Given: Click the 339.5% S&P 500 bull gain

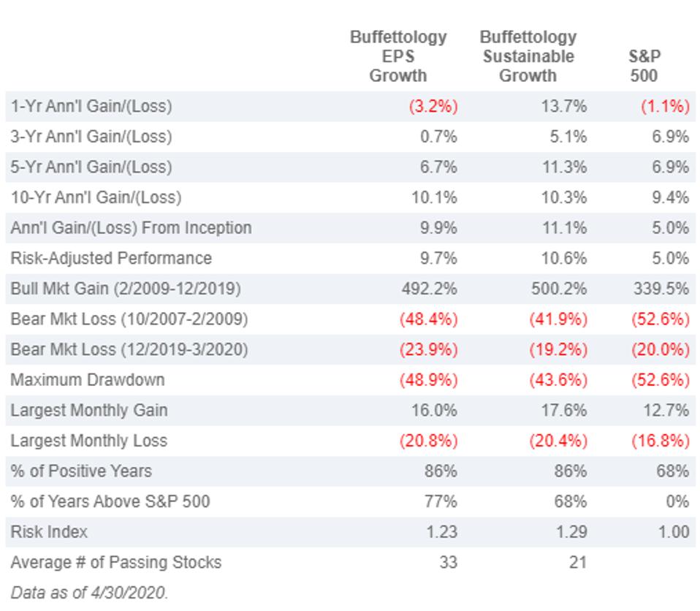Looking at the screenshot, I should coord(661,289).
